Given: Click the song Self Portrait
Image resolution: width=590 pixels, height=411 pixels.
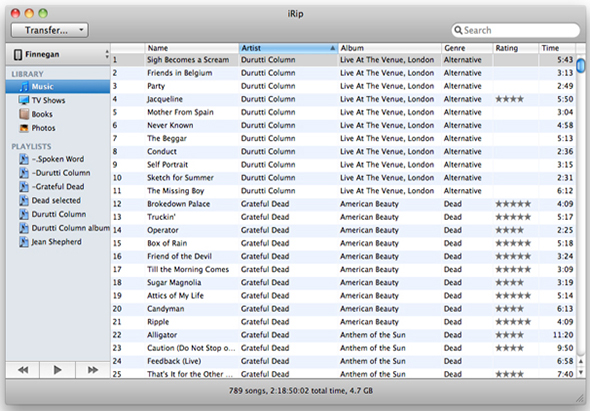Looking at the screenshot, I should [167, 165].
